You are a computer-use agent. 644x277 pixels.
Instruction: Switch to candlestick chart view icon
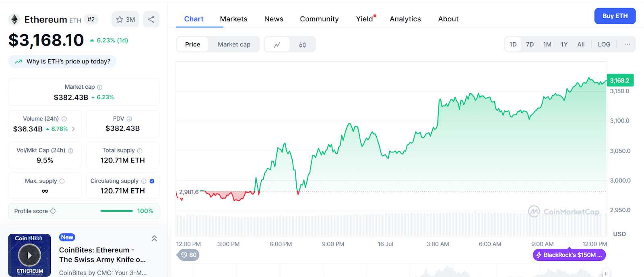pyautogui.click(x=302, y=44)
